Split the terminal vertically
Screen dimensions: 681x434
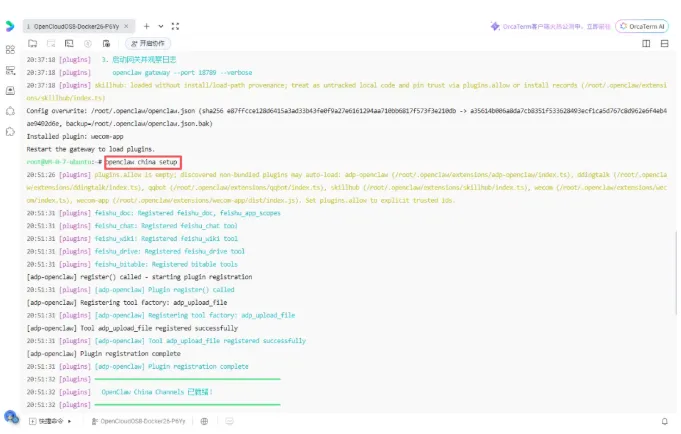point(646,43)
